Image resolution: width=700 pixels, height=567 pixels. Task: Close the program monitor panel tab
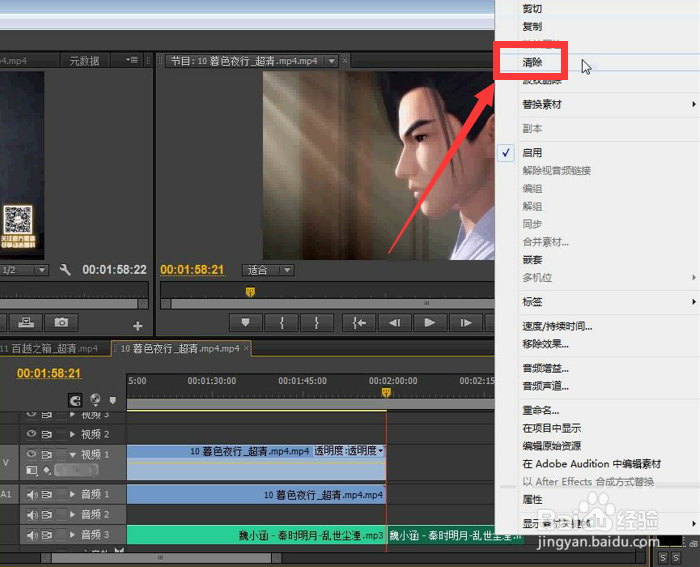click(x=345, y=61)
